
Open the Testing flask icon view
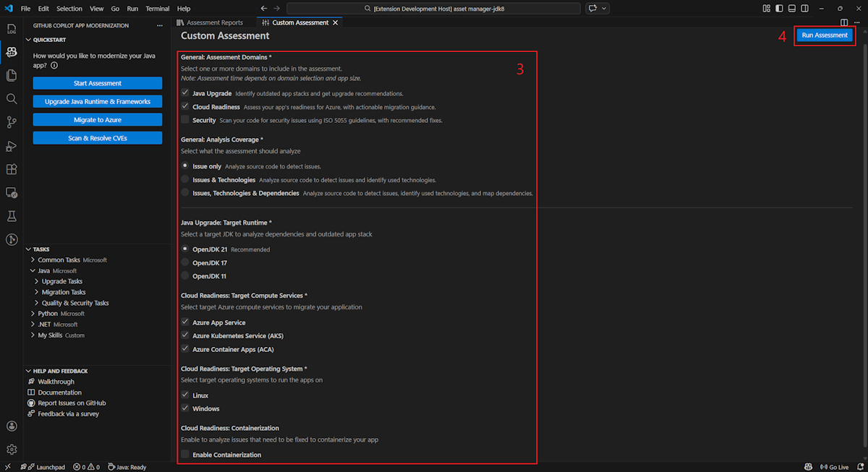pos(11,216)
